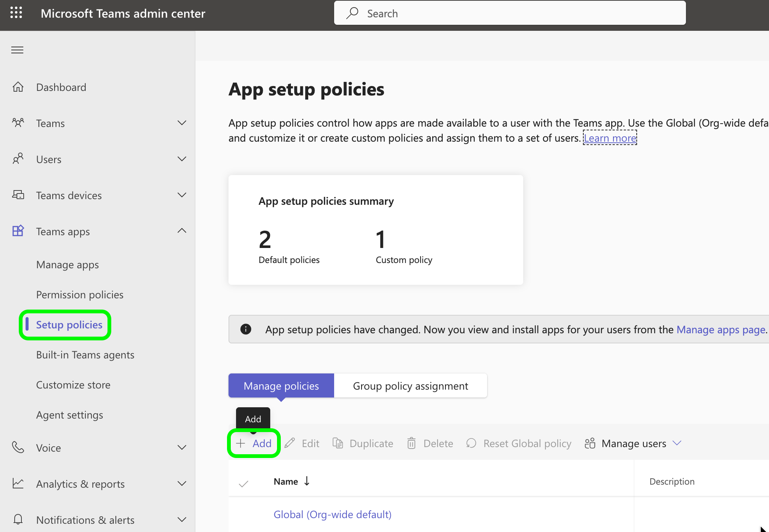This screenshot has width=769, height=532.
Task: Click the Delete button label
Action: [x=438, y=443]
